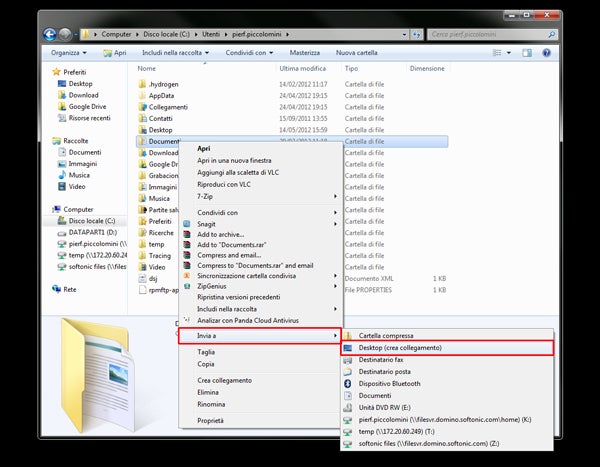Viewport: 600px width, 467px height.
Task: Click the Back navigation arrow button
Action: (x=50, y=34)
